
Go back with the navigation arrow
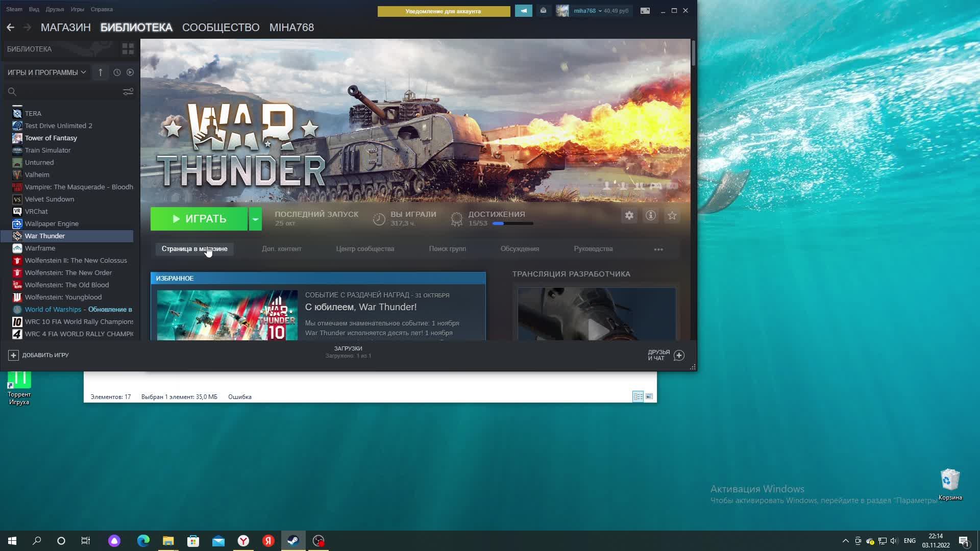[x=11, y=28]
